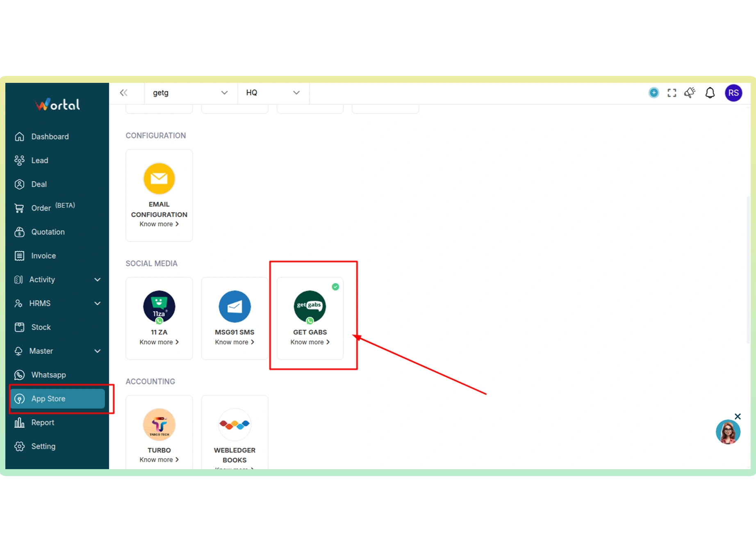
Task: Click the Invoice list icon
Action: (19, 255)
